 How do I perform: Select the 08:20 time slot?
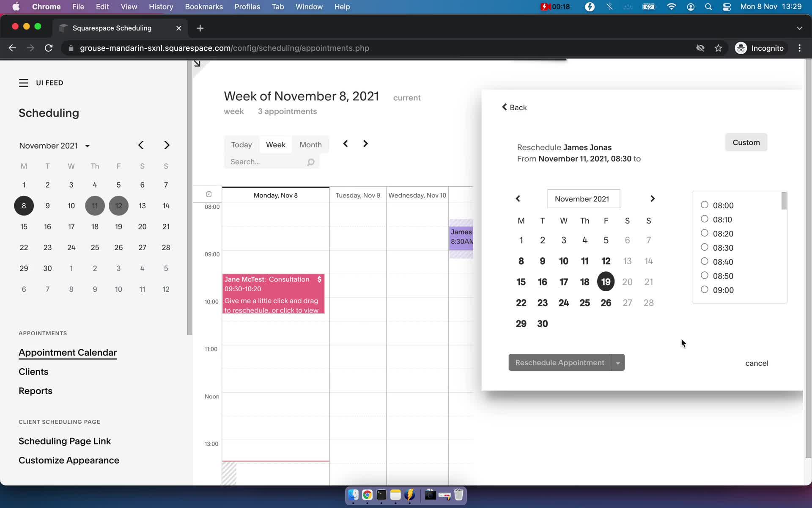(705, 233)
